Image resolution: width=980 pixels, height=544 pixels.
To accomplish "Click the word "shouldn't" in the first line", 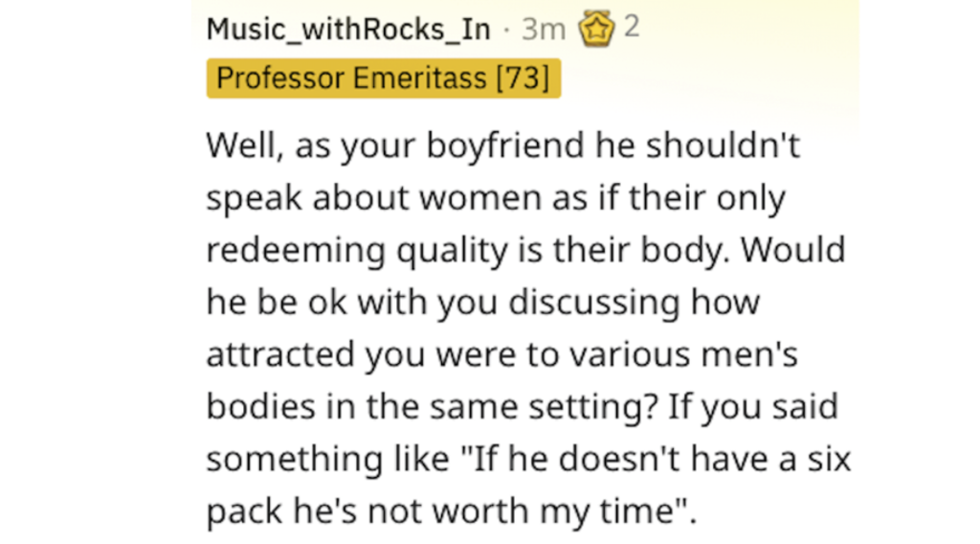I will (723, 145).
